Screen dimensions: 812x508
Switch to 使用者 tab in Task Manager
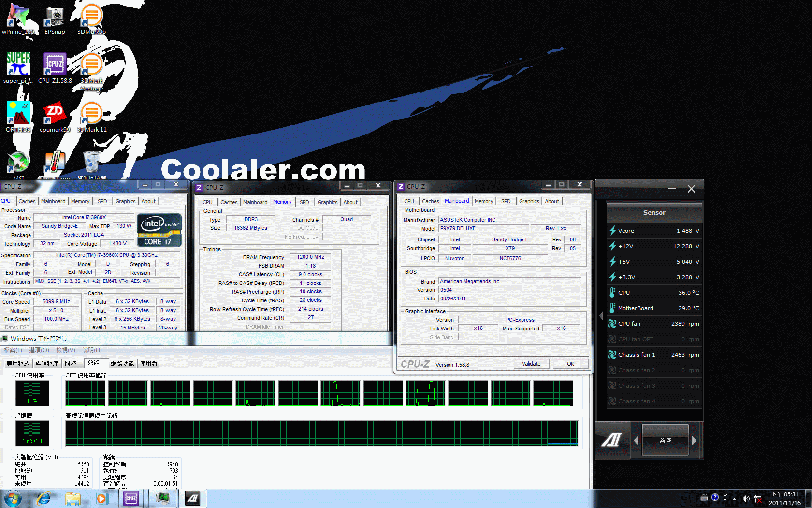point(148,364)
